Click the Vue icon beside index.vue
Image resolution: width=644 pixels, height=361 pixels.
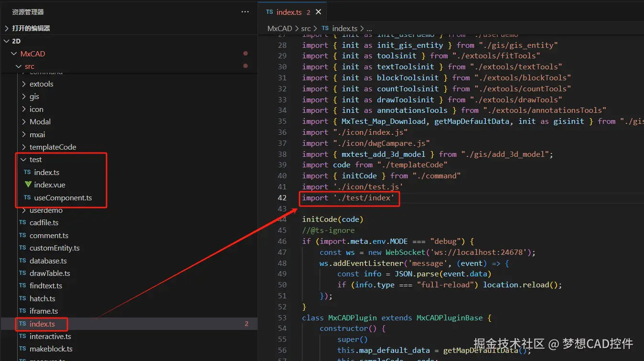[28, 185]
